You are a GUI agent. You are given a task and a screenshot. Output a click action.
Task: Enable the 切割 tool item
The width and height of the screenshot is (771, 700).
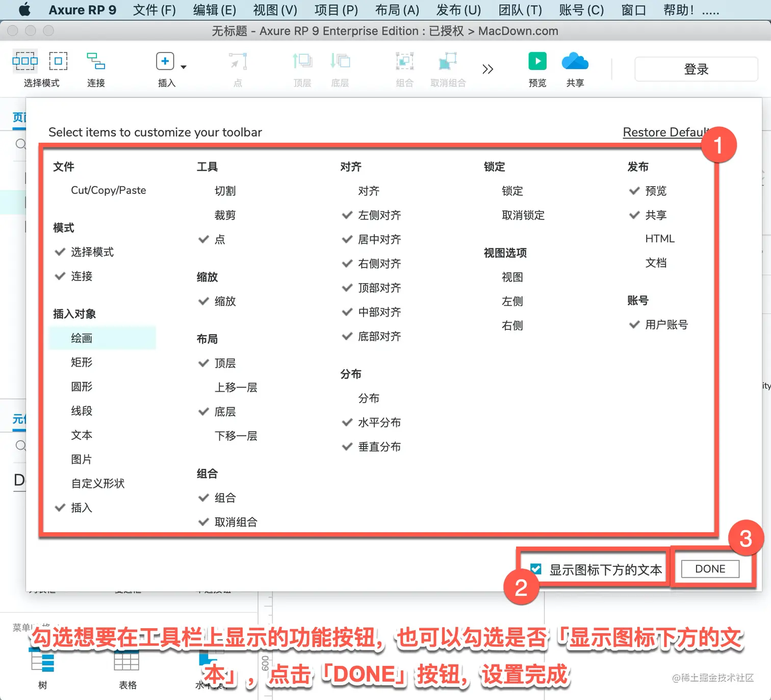[x=225, y=191]
